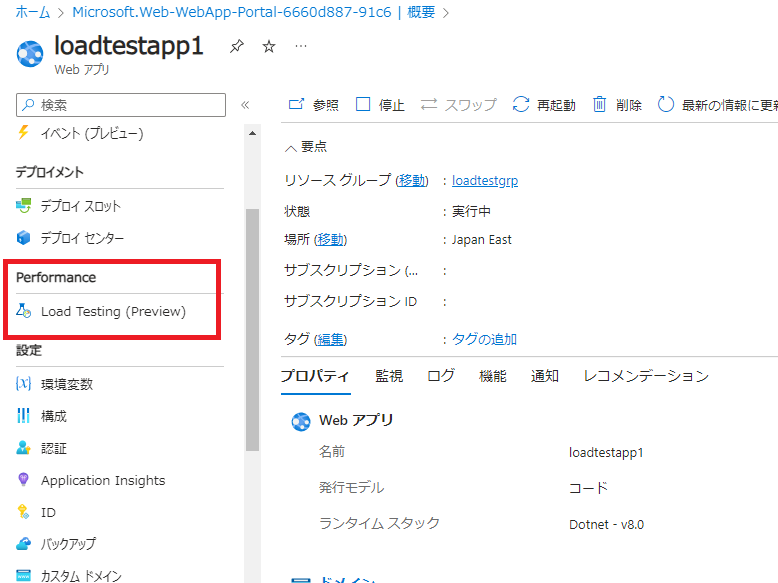Click the Dotnet - v8.0 runtime value

pos(606,524)
